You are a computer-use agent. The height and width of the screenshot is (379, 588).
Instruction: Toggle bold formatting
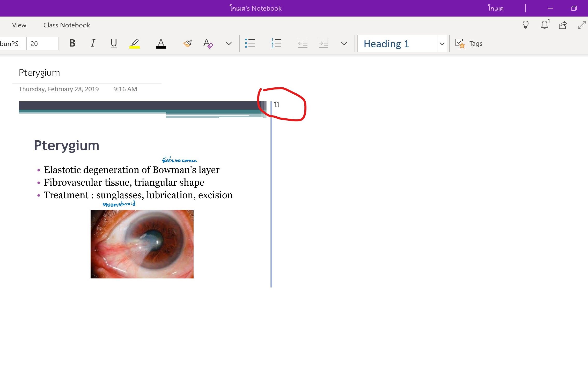[72, 43]
